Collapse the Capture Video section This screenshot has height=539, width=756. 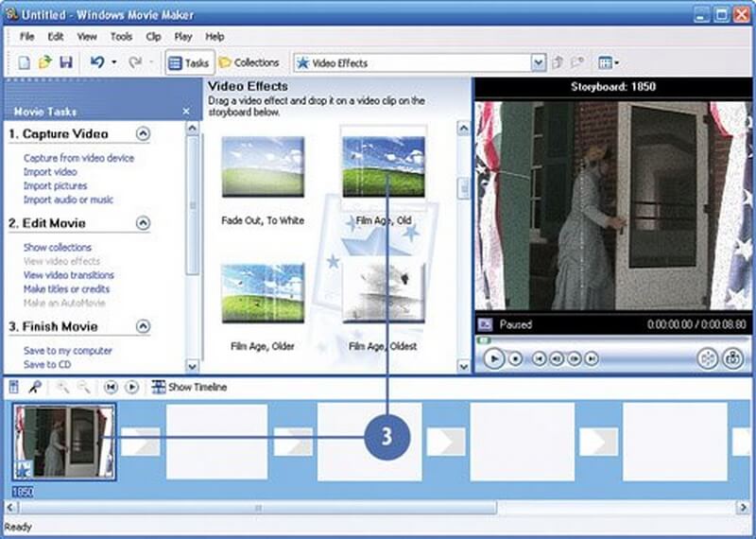point(144,133)
